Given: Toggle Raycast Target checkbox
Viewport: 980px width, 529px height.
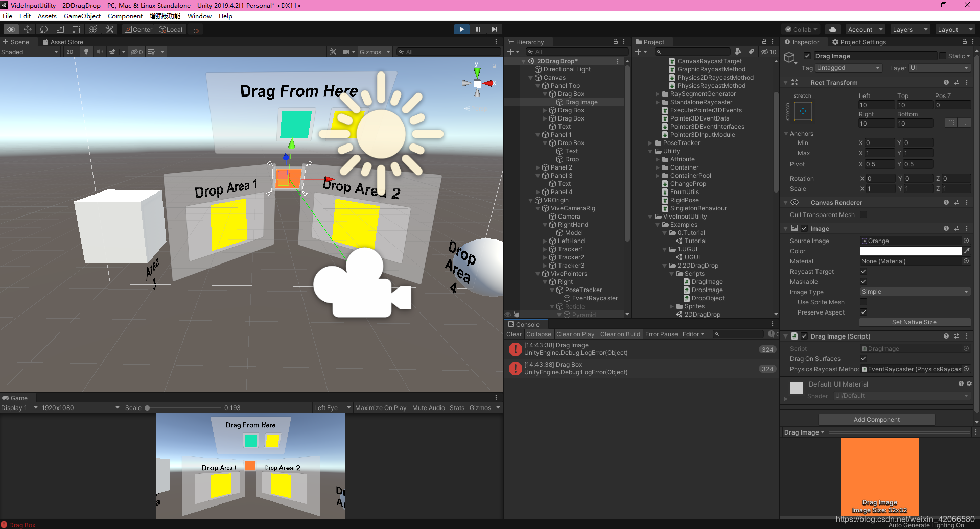Looking at the screenshot, I should point(864,271).
